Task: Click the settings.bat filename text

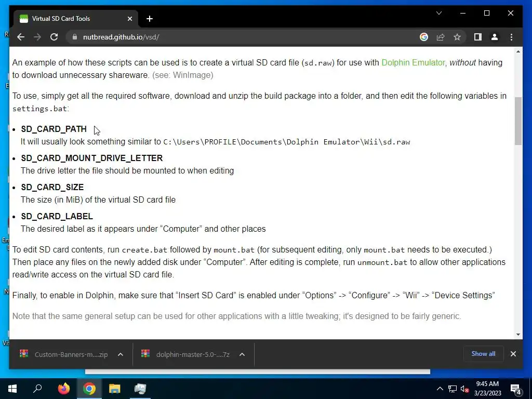Action: point(39,109)
